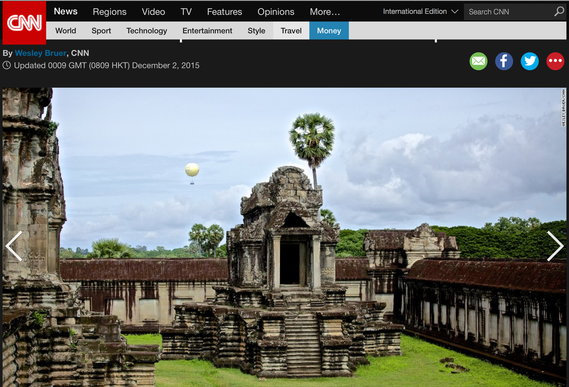The image size is (569, 387).
Task: Switch to the Money tab
Action: click(x=329, y=30)
